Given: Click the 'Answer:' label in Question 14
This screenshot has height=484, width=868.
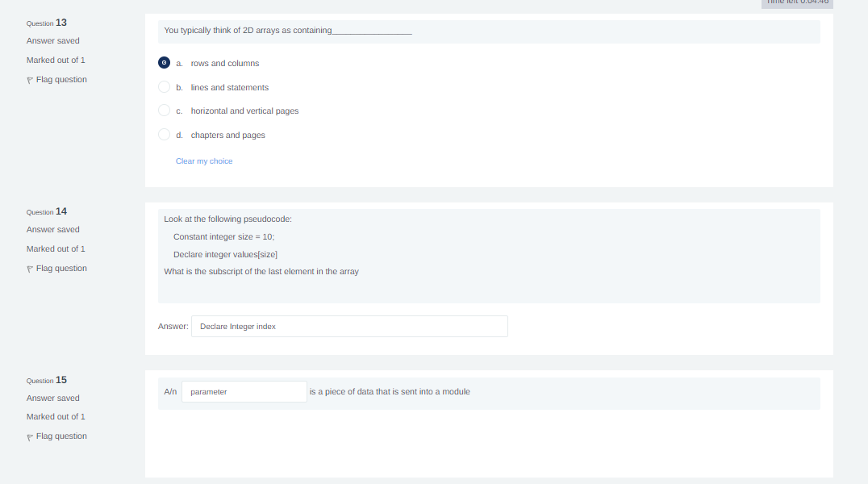Looking at the screenshot, I should 173,326.
